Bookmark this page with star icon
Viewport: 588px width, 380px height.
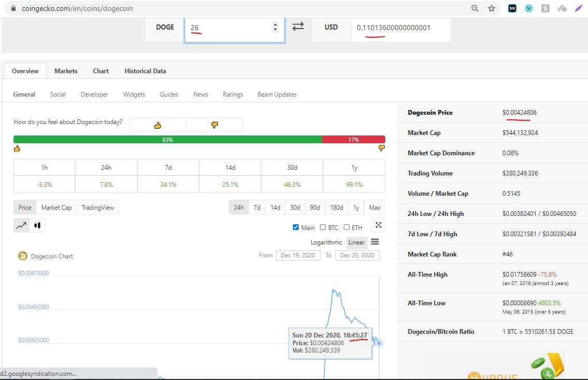click(491, 8)
